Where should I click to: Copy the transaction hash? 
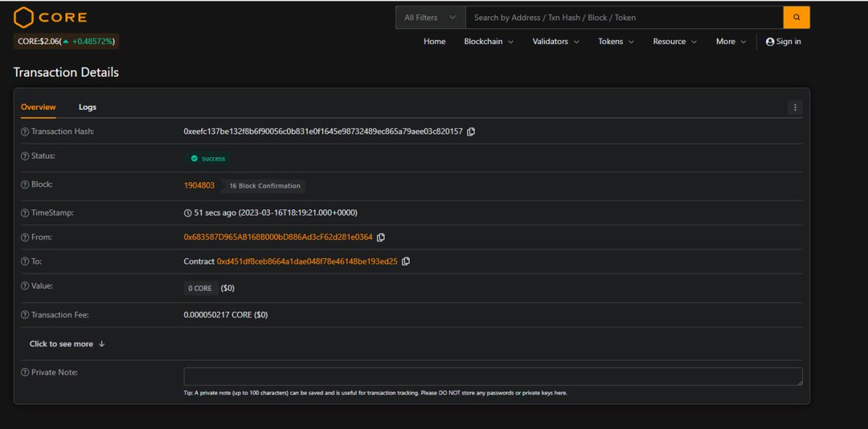click(x=471, y=132)
